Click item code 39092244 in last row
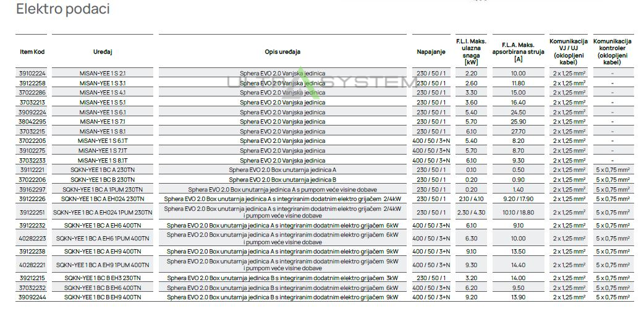644x311 pixels. 32,297
